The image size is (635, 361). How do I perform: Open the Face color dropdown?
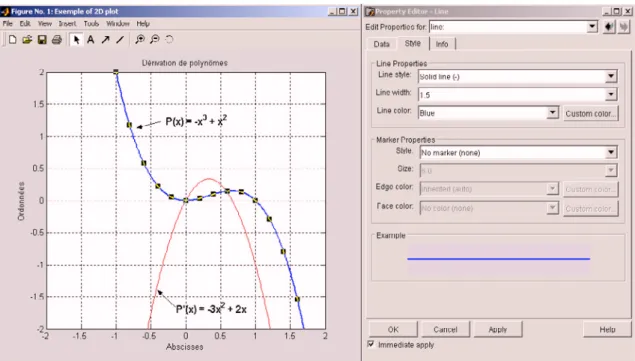coord(552,208)
